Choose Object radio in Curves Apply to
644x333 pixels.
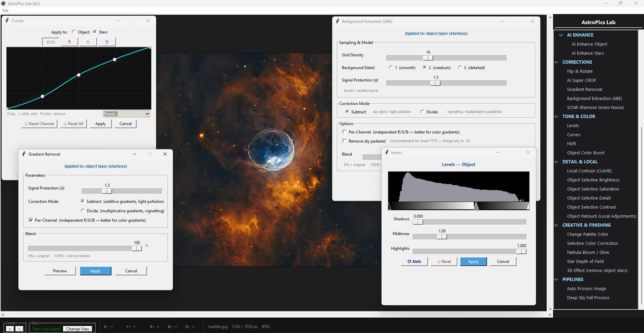pyautogui.click(x=74, y=32)
